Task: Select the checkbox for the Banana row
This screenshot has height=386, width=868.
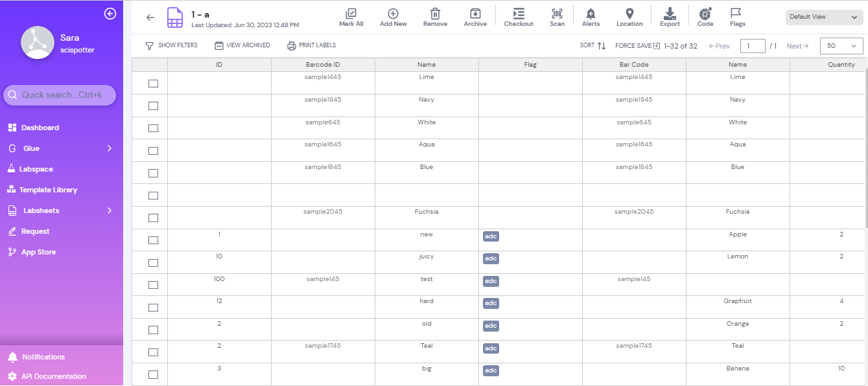Action: 152,374
